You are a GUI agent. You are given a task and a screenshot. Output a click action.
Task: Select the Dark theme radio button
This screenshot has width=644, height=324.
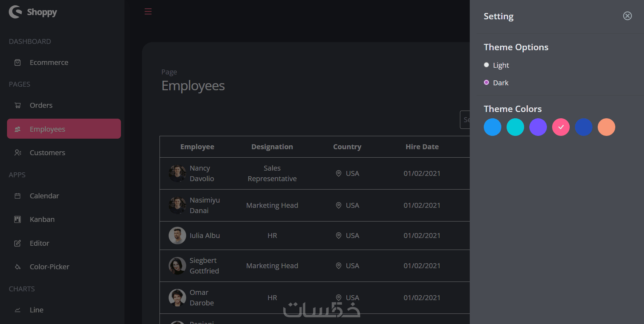click(x=486, y=82)
